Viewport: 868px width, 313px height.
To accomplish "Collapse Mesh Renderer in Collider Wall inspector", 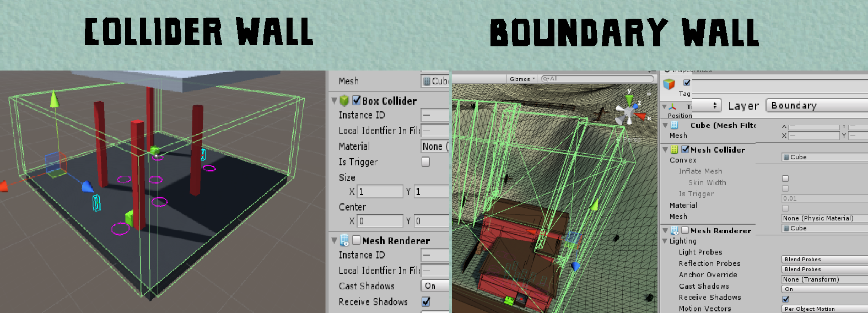I will tap(334, 241).
